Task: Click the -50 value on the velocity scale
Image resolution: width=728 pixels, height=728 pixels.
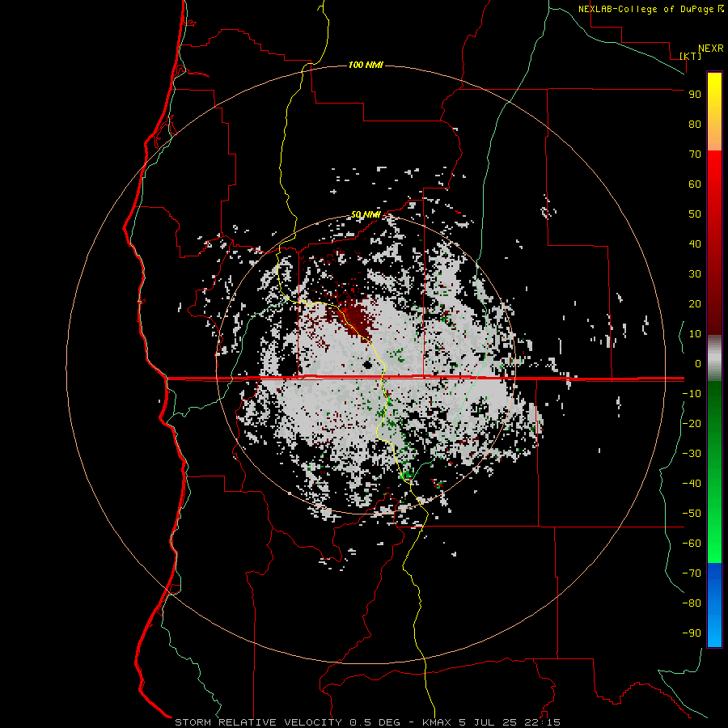Action: coord(692,514)
